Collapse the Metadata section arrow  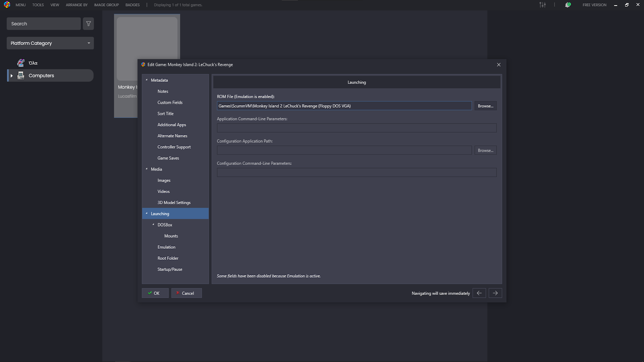pyautogui.click(x=147, y=80)
